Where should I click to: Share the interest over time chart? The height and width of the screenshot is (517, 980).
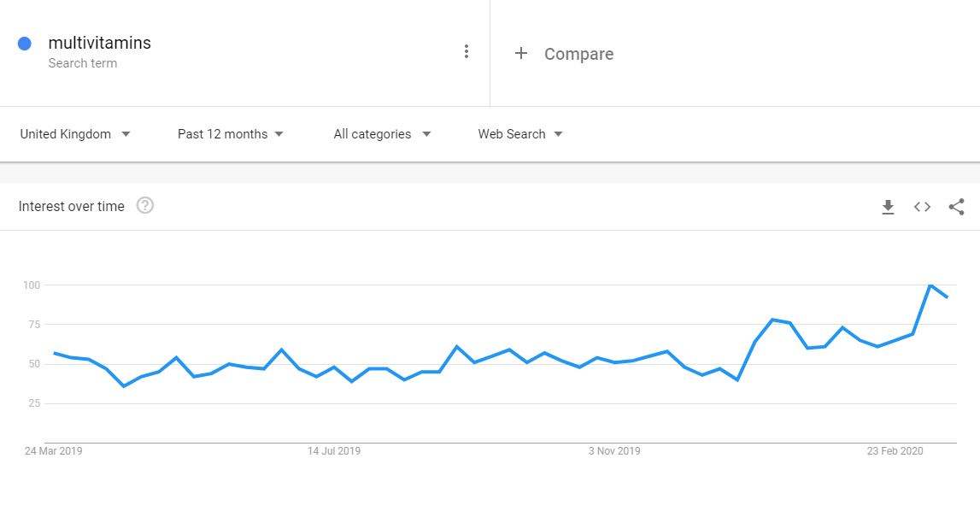click(956, 207)
